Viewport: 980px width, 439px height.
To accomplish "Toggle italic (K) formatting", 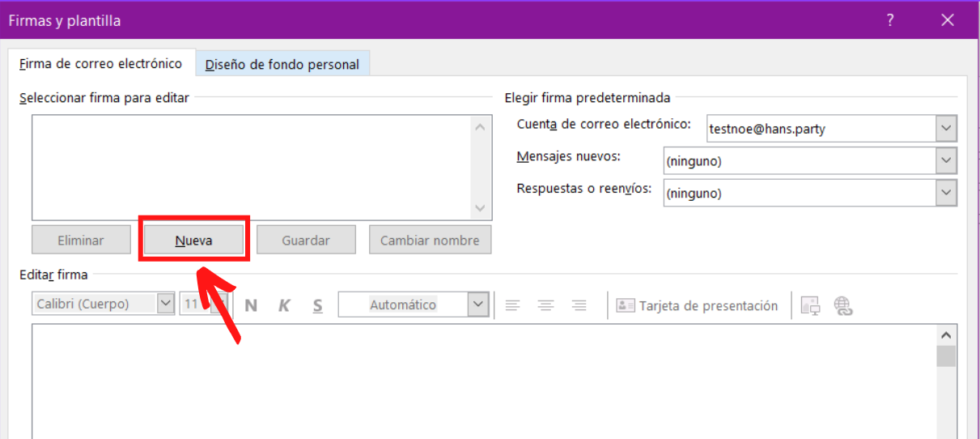I will [284, 305].
